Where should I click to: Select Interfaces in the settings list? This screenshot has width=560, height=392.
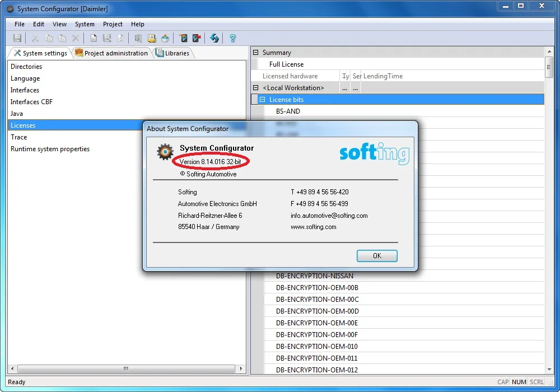(x=127, y=90)
